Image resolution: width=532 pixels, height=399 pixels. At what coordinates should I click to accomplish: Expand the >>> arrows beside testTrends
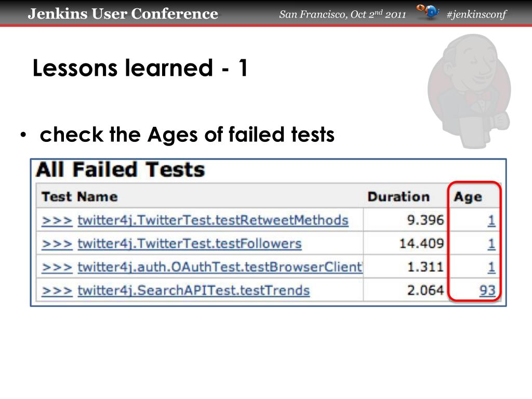pyautogui.click(x=57, y=291)
